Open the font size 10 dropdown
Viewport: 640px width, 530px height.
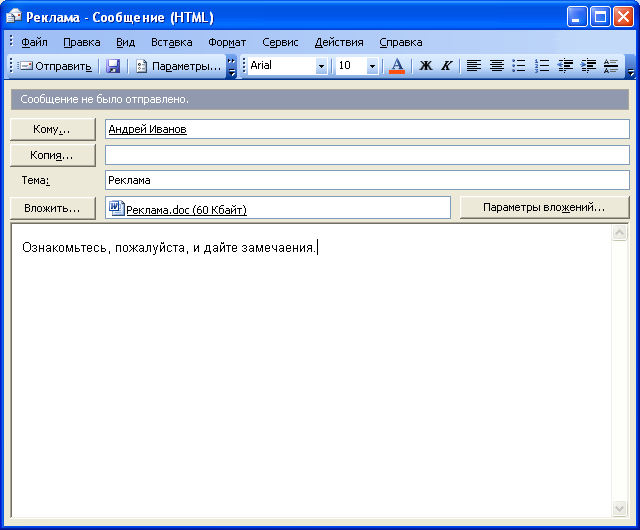tap(372, 66)
